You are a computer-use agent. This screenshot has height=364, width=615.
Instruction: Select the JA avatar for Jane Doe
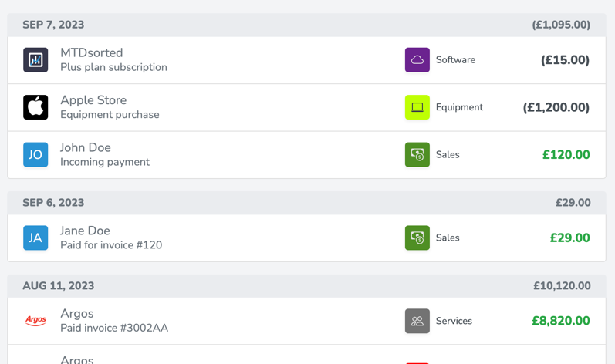pyautogui.click(x=35, y=238)
